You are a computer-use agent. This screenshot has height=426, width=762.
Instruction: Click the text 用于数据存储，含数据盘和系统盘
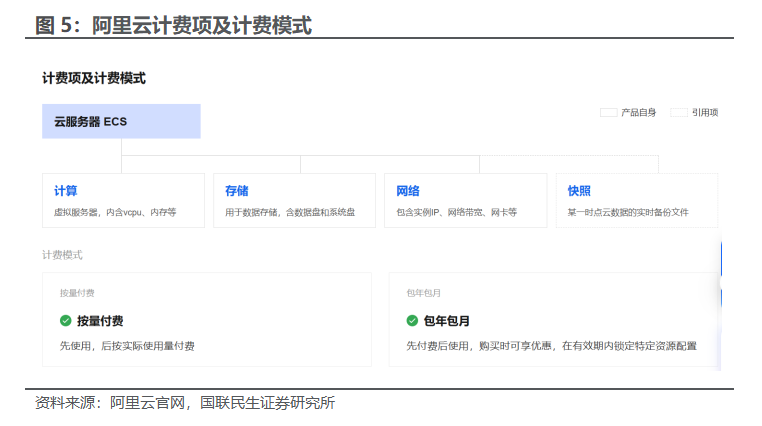(290, 212)
